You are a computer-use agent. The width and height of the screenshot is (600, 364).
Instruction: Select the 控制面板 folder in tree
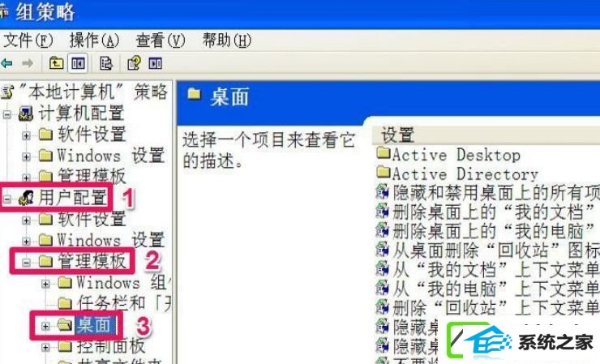(x=111, y=346)
